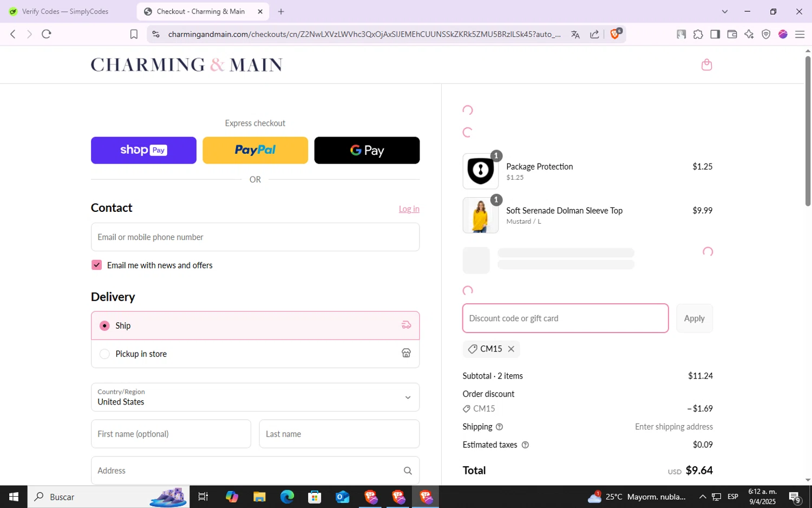Show hidden system tray icons
812x508 pixels.
click(x=702, y=497)
